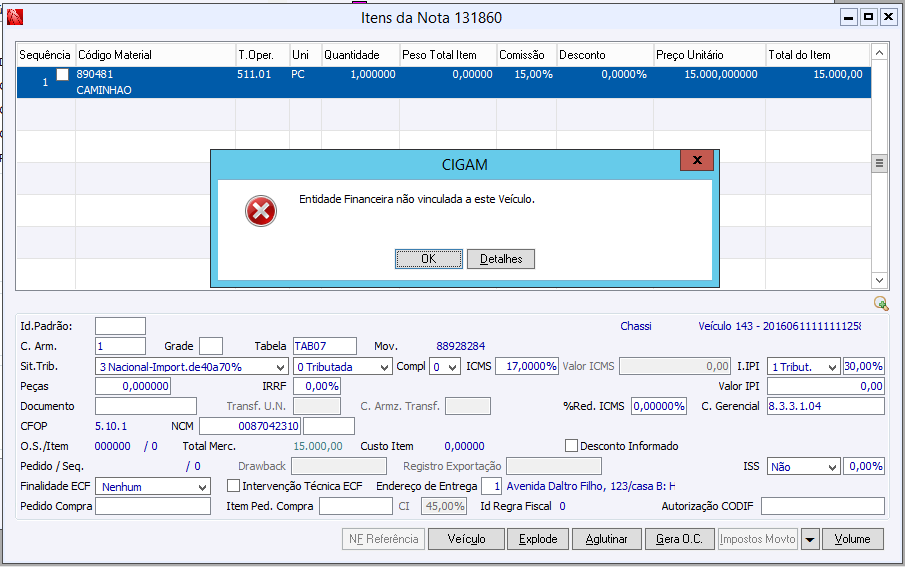Click the Quantidade column header
Viewport: 905px width, 568px height.
(x=361, y=55)
